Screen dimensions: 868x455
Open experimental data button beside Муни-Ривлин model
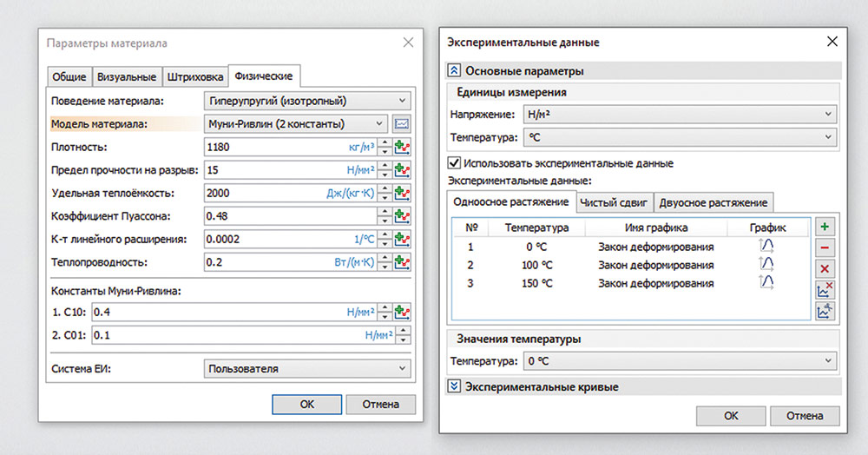(401, 124)
